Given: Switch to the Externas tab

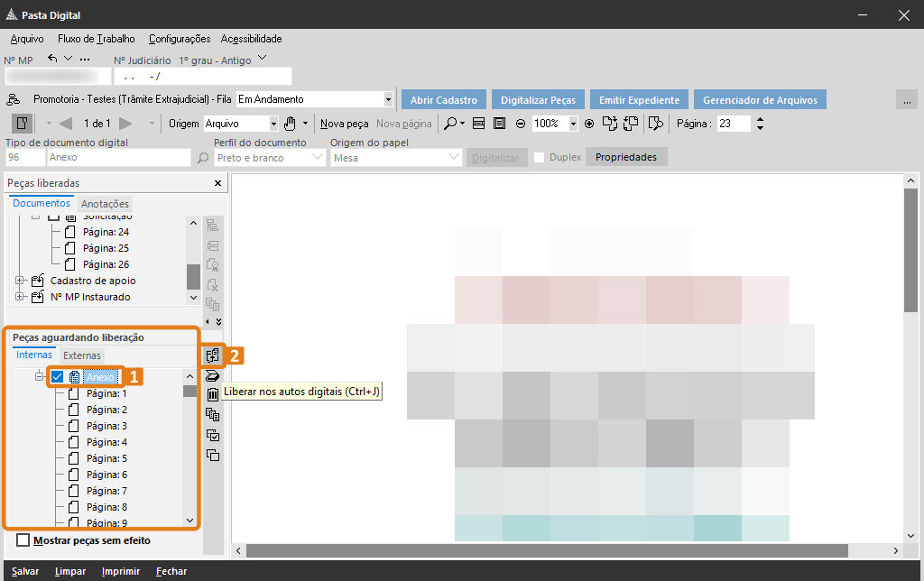Looking at the screenshot, I should click(x=82, y=355).
